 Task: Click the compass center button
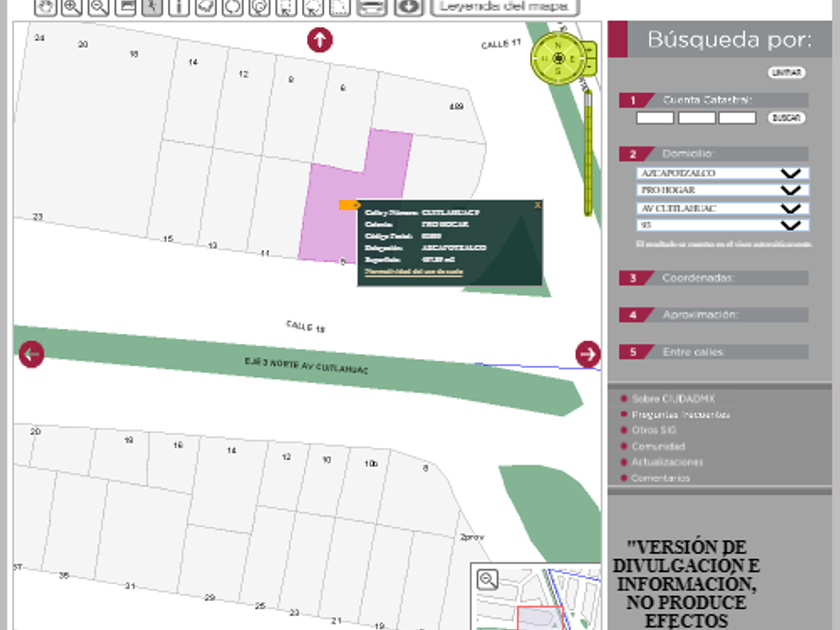coord(558,58)
